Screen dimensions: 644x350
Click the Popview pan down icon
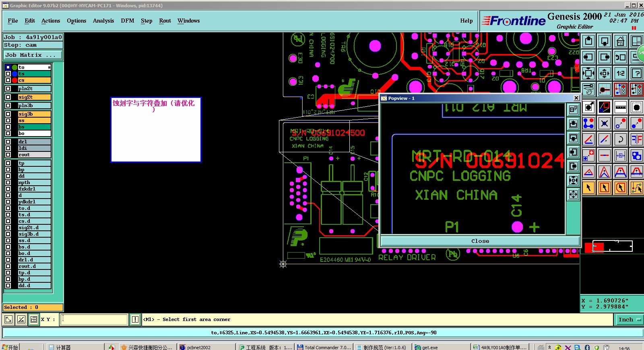click(x=574, y=138)
